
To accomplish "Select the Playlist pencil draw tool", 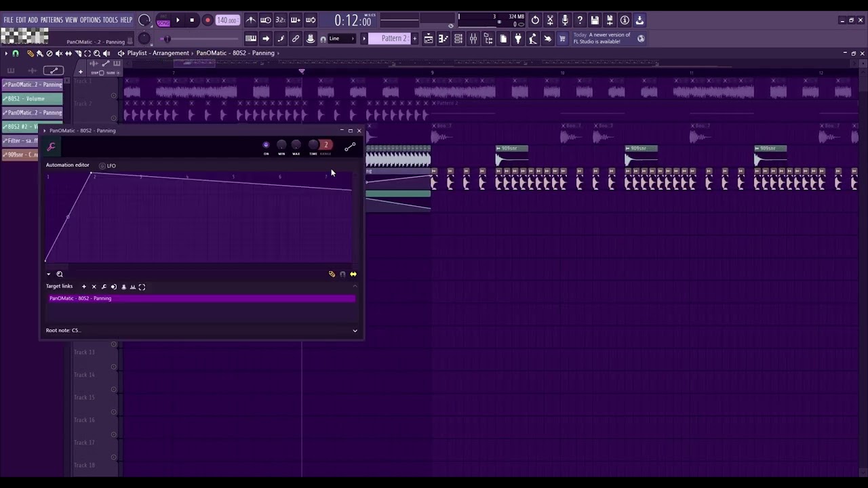I will tap(30, 53).
